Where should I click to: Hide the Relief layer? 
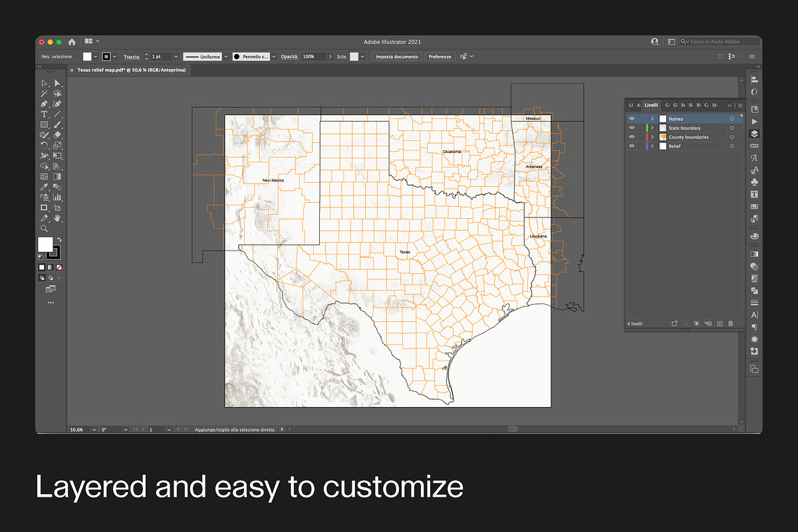pos(632,146)
